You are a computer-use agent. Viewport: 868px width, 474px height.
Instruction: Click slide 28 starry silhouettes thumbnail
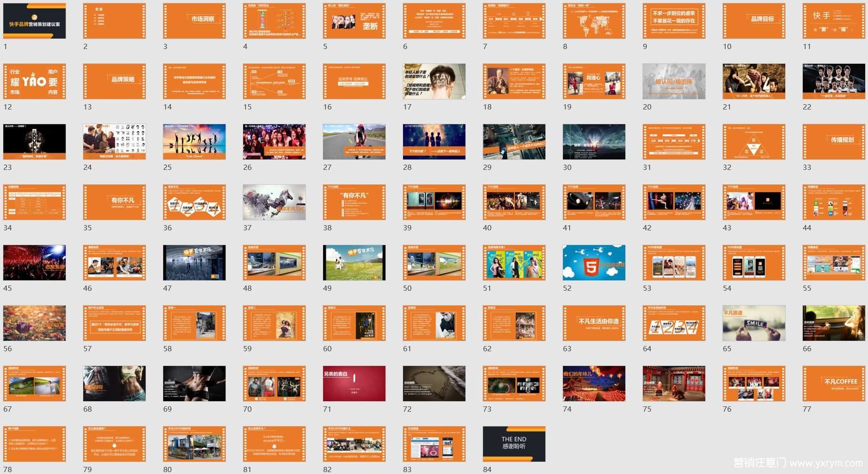click(434, 142)
